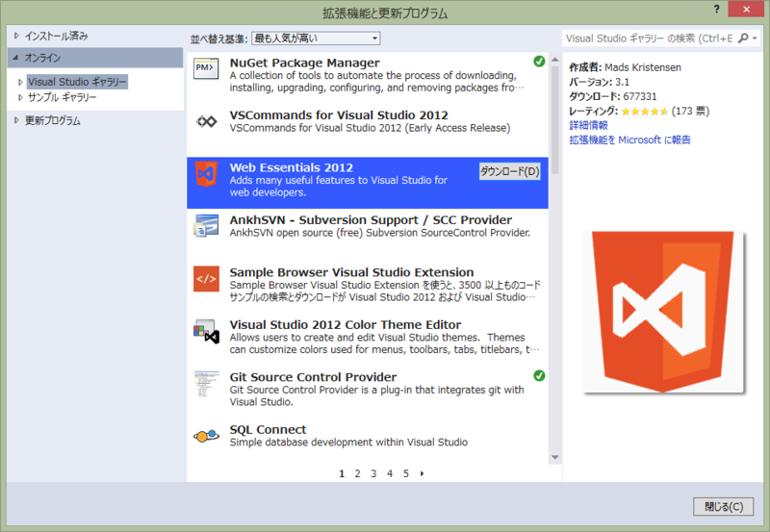
Task: Open the sort order dropdown
Action: [x=316, y=38]
